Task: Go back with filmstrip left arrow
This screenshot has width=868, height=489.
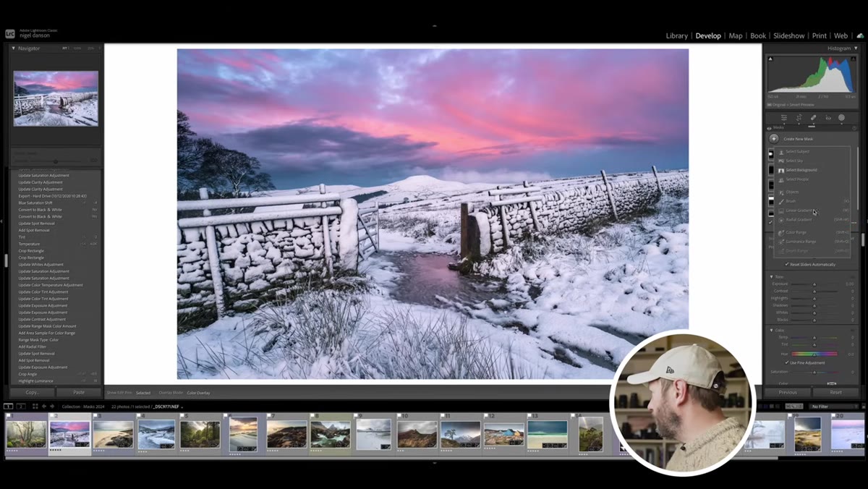Action: (43, 407)
